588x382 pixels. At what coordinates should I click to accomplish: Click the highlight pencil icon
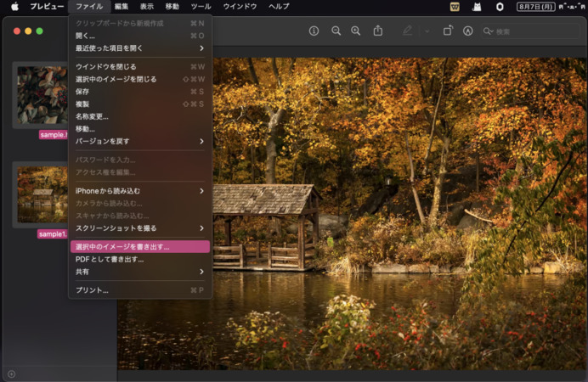pyautogui.click(x=408, y=31)
